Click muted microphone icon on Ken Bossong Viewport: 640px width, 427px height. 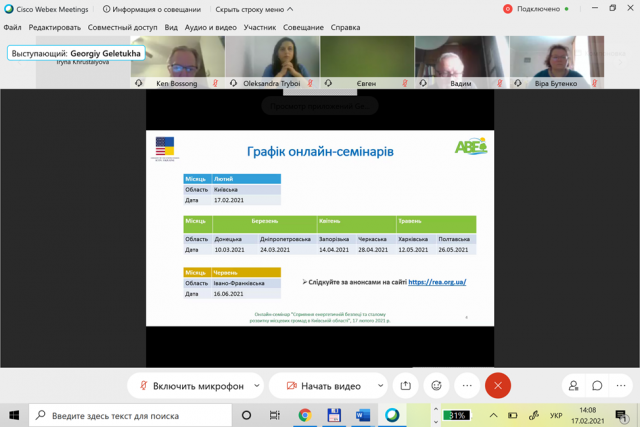(215, 83)
